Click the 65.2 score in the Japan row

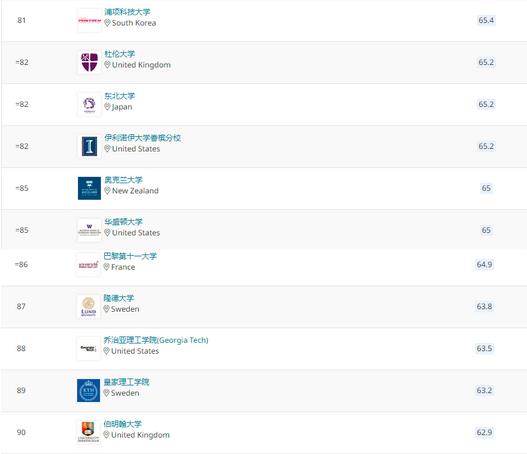tap(486, 104)
